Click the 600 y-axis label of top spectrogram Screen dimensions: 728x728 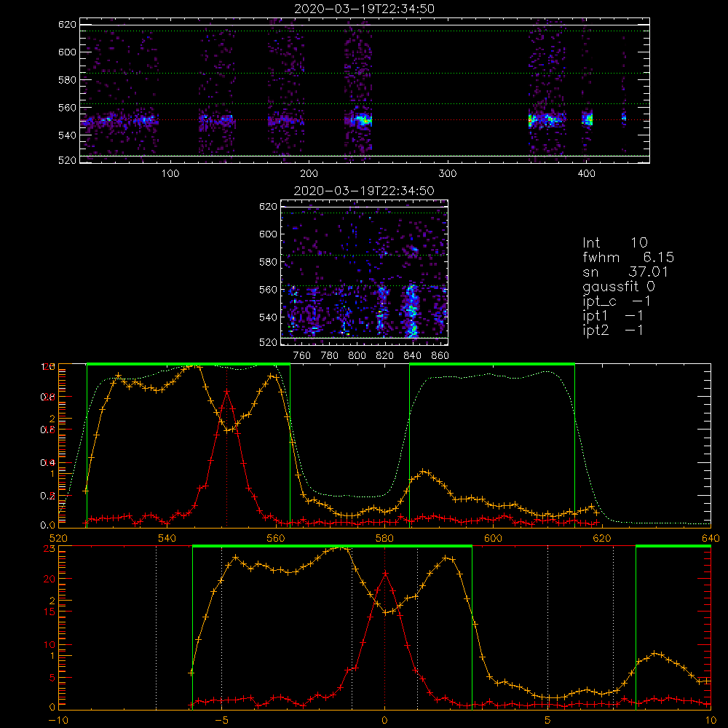tap(67, 52)
